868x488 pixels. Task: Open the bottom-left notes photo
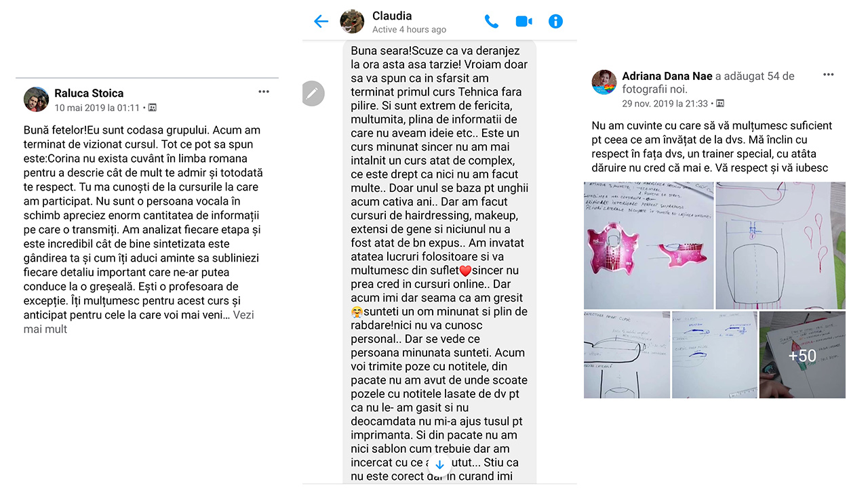627,355
